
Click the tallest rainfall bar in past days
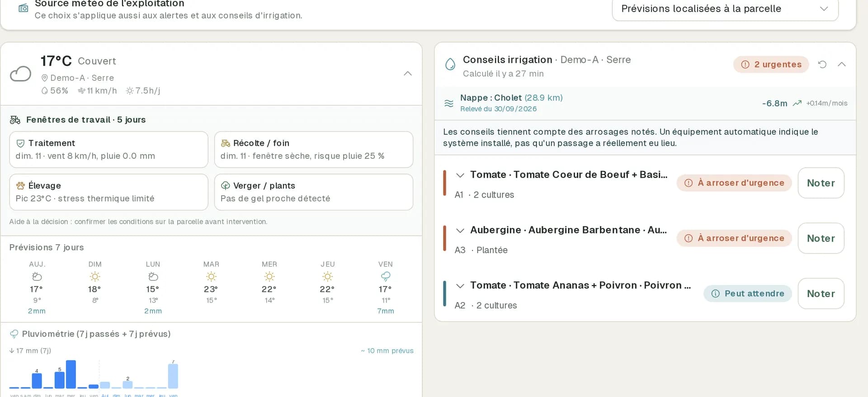(x=71, y=374)
